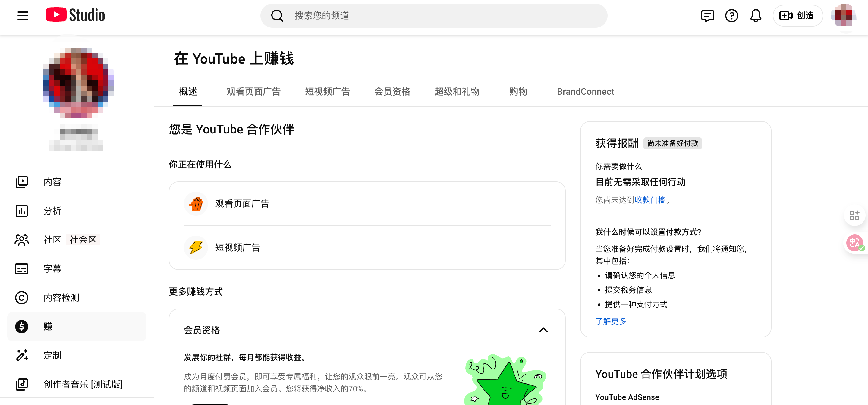Click the 了解更多 link
Viewport: 868px width, 405px height.
pyautogui.click(x=611, y=321)
